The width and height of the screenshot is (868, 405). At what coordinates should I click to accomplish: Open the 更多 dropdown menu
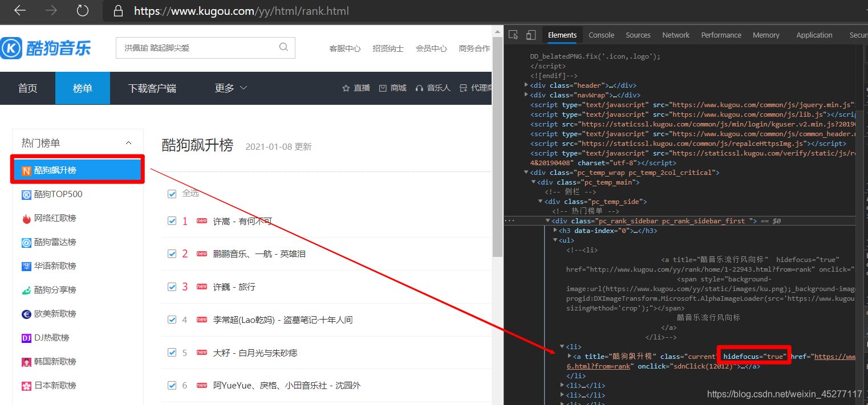pyautogui.click(x=231, y=88)
